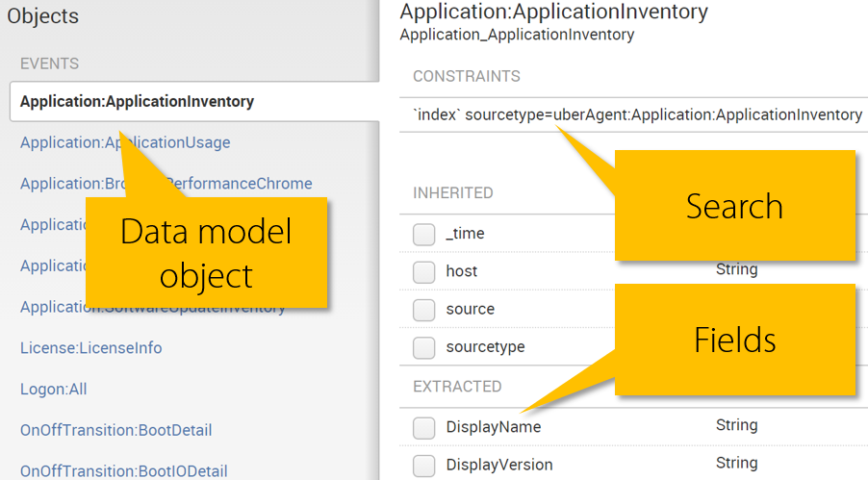
Task: Click the DisplayVersion field name
Action: point(499,465)
